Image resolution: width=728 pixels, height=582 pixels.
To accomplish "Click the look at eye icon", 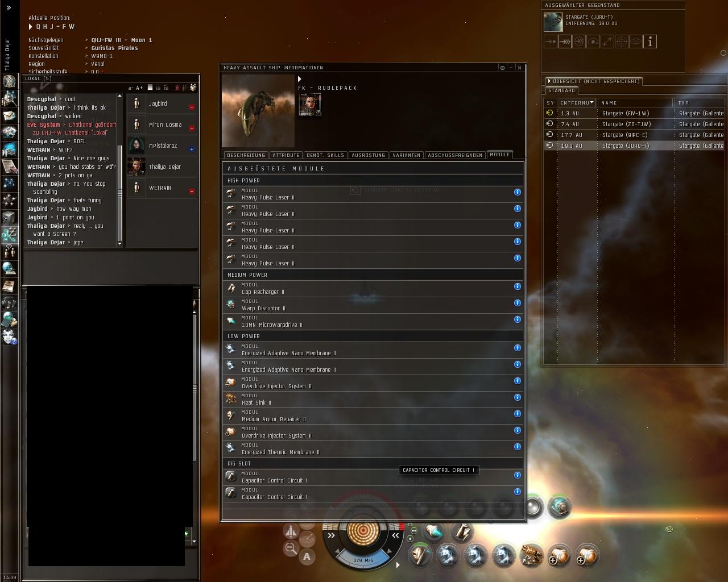I will [x=636, y=41].
